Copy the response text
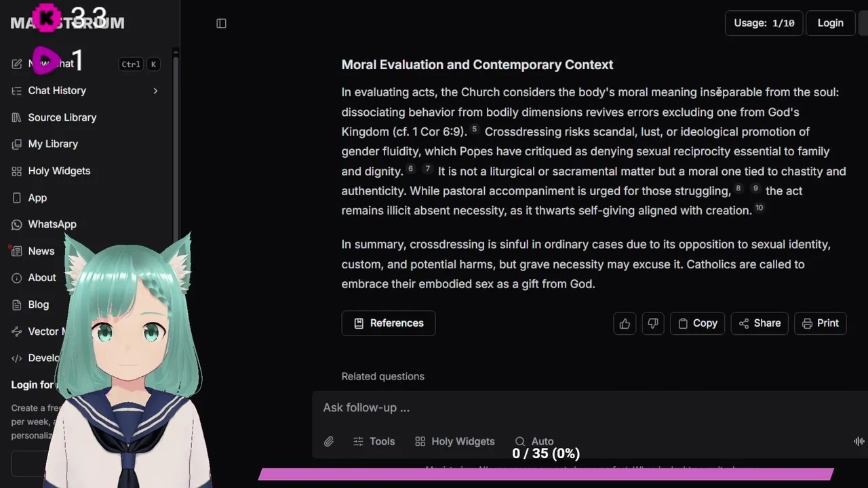Screen dimensions: 868x488 tap(697, 323)
